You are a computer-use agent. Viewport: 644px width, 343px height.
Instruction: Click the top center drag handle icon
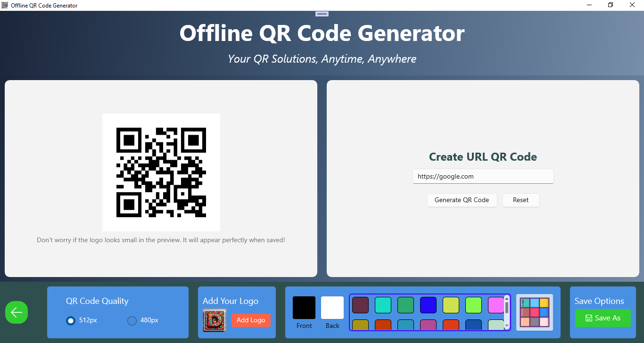(x=322, y=14)
